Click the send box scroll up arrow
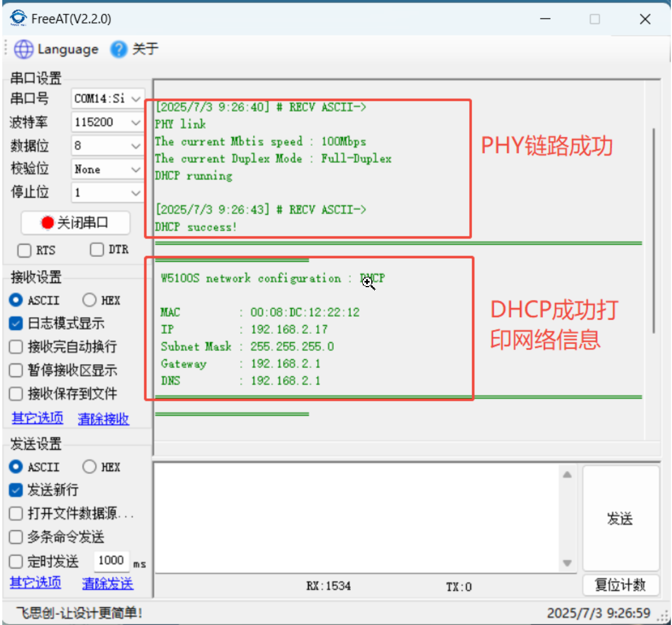672x625 pixels. click(x=567, y=475)
